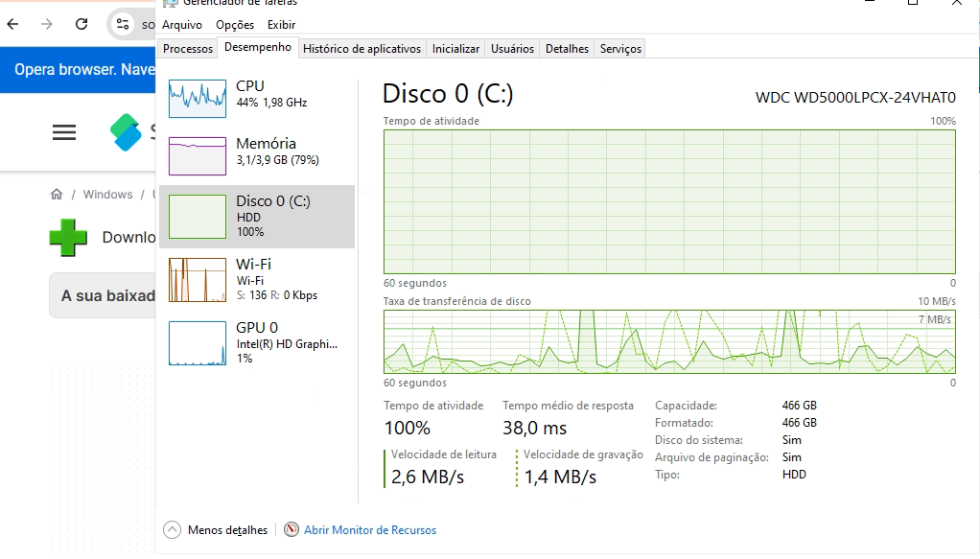This screenshot has height=559, width=980.
Task: Click the browser forward arrow icon
Action: (x=47, y=24)
